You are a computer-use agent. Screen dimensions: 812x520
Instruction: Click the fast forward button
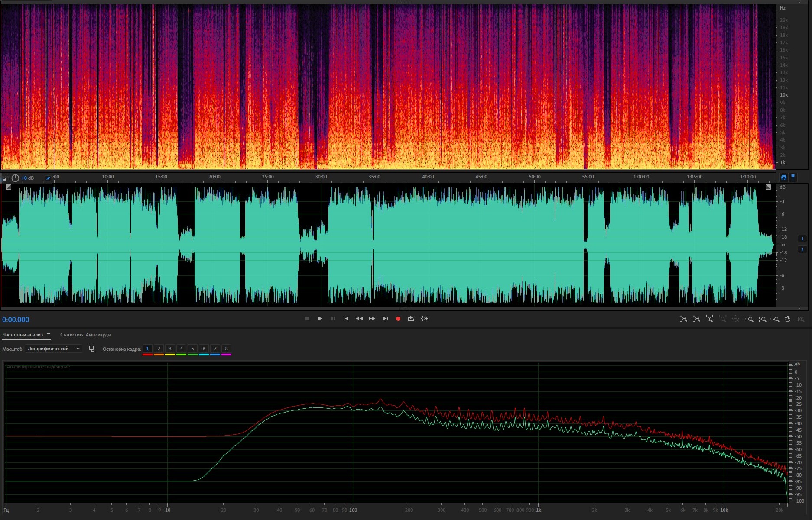click(372, 319)
